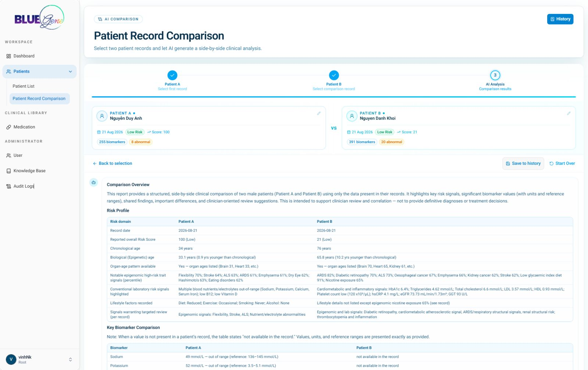Click the Sodium biomarker row label

click(116, 357)
